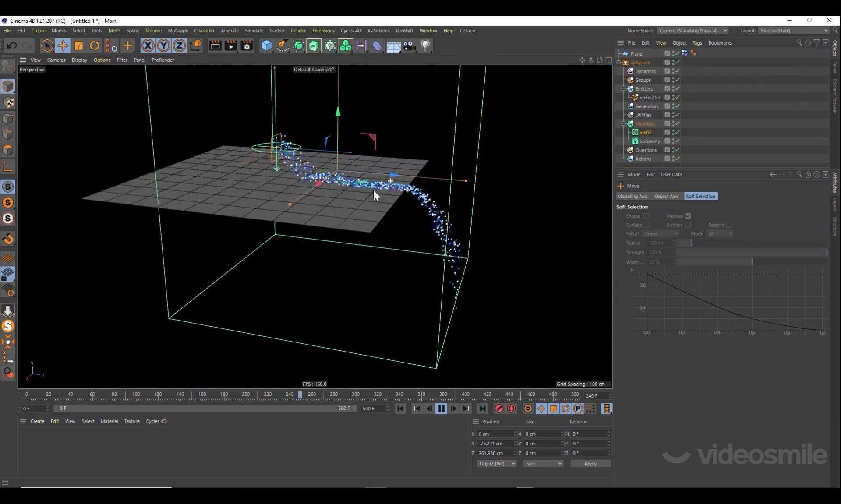Click the Record Active Objects key icon
This screenshot has width=841, height=504.
[499, 409]
